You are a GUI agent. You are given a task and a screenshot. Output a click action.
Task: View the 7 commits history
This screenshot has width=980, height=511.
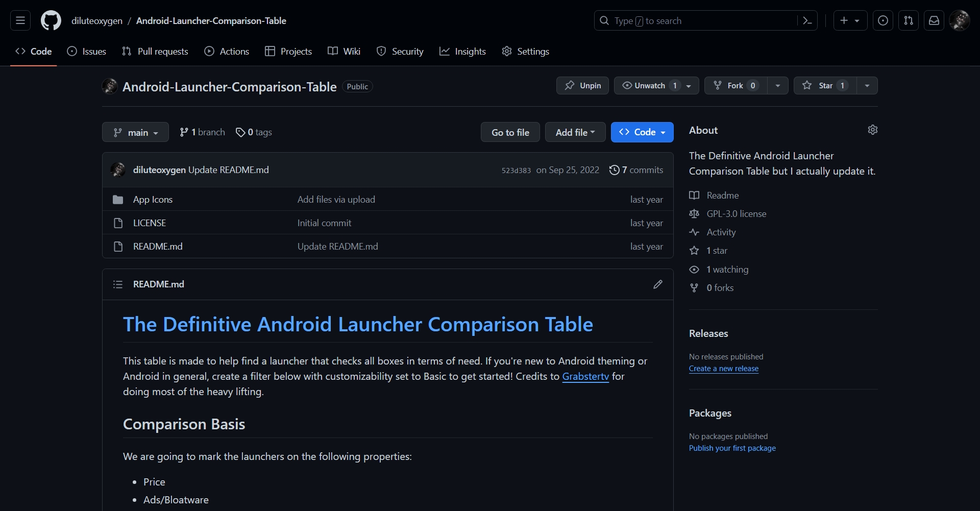pos(636,170)
